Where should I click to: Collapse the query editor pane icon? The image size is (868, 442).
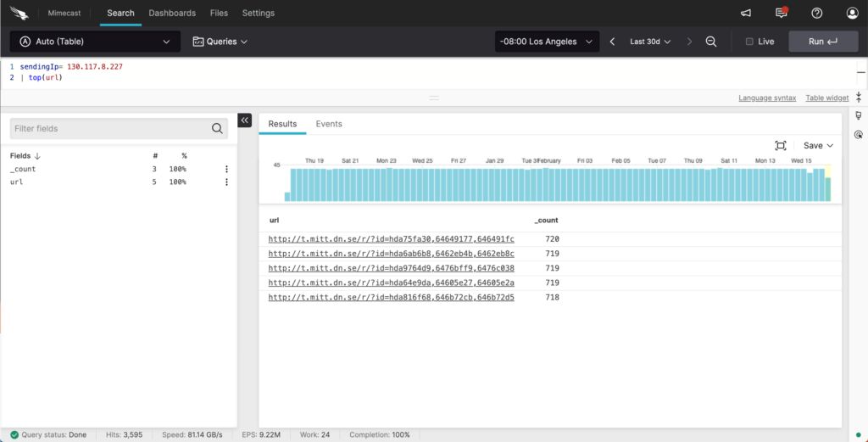coord(859,98)
